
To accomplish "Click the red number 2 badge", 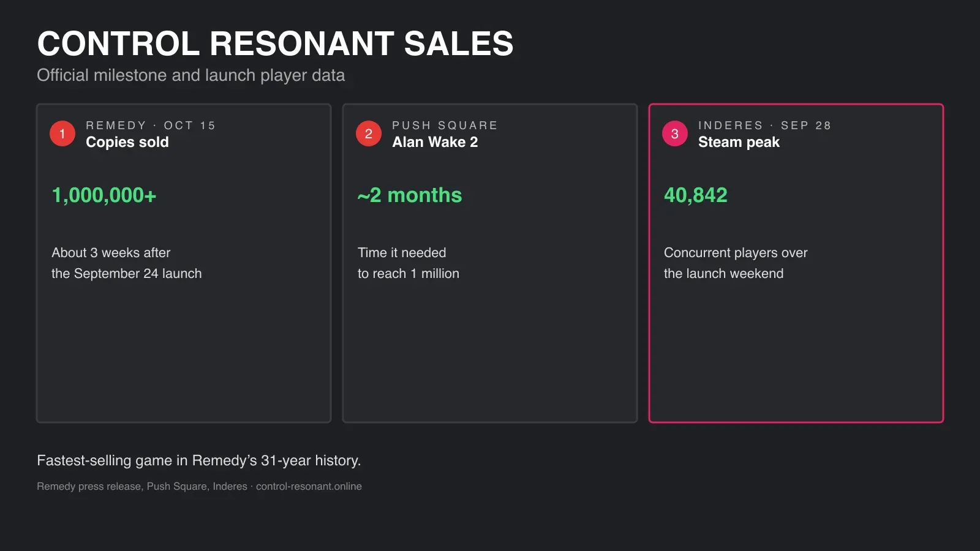I will point(369,133).
